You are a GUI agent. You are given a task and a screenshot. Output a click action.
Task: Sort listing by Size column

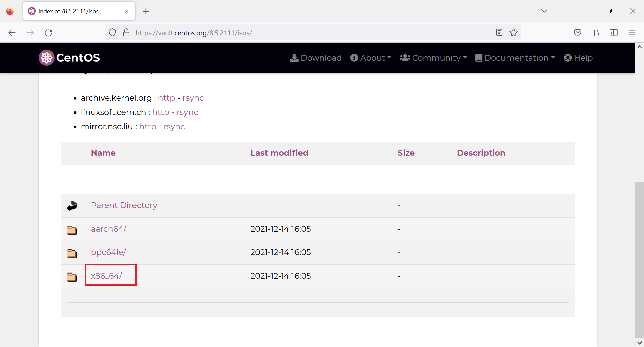pyautogui.click(x=406, y=153)
